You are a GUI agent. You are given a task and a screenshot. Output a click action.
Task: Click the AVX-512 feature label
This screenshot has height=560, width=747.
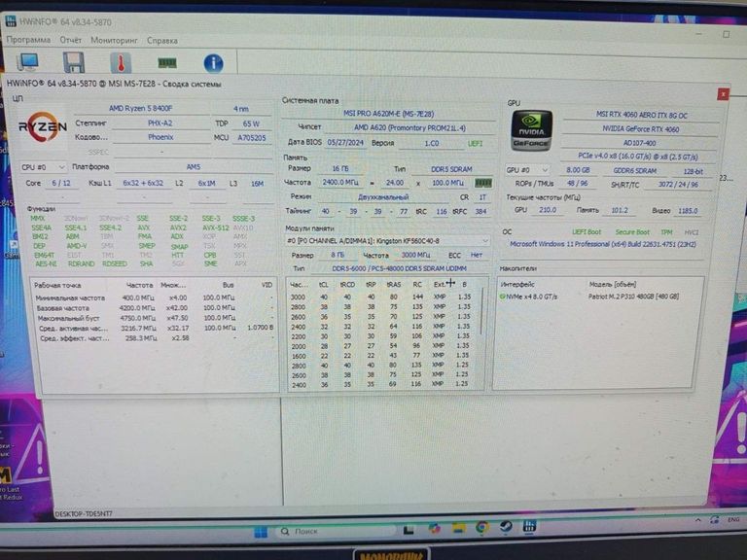pyautogui.click(x=216, y=228)
